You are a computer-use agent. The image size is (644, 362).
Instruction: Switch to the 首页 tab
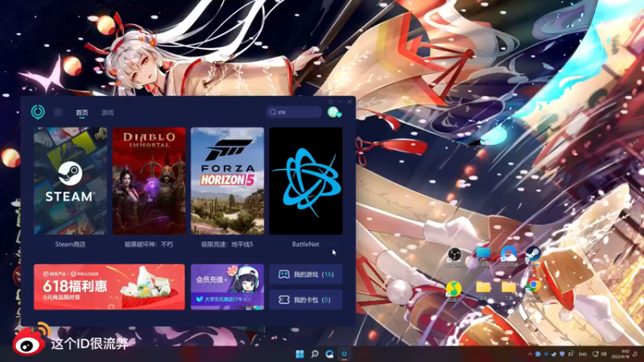tap(82, 113)
